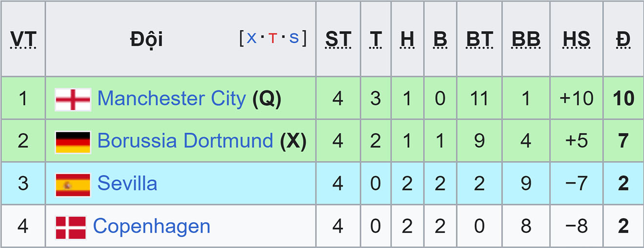Click the BB goals-against column header
Screen dimensions: 644x248
[526, 39]
